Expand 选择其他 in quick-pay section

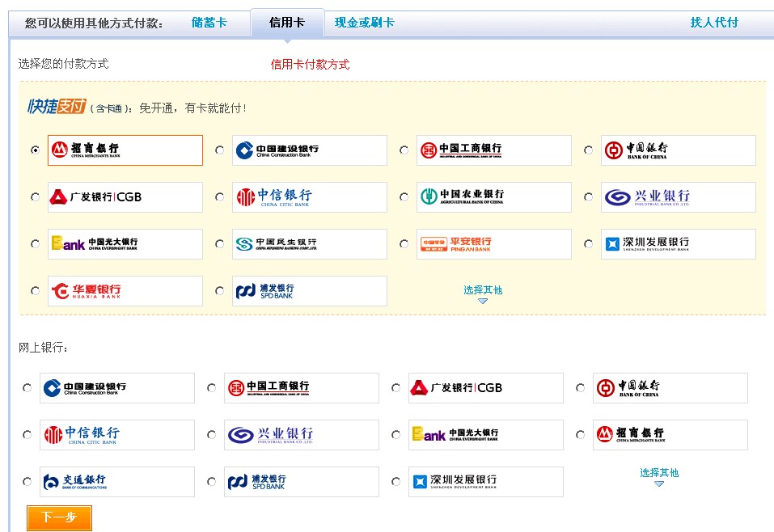tap(483, 293)
